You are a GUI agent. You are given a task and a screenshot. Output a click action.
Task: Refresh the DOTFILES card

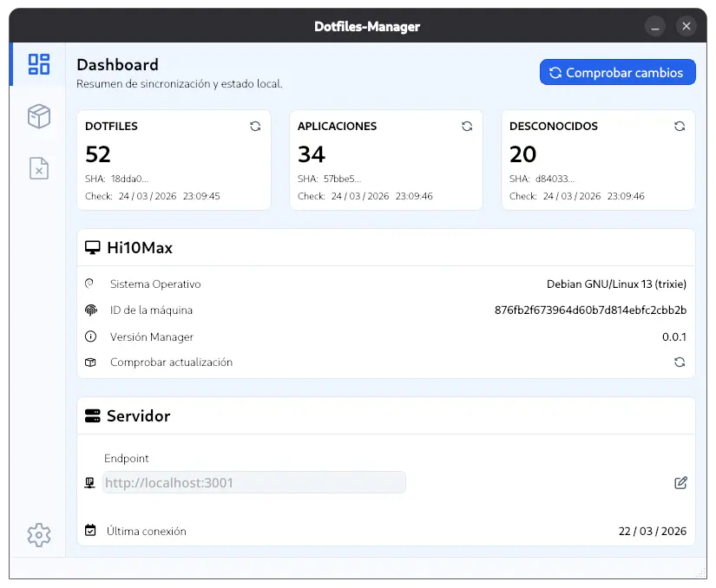point(255,126)
